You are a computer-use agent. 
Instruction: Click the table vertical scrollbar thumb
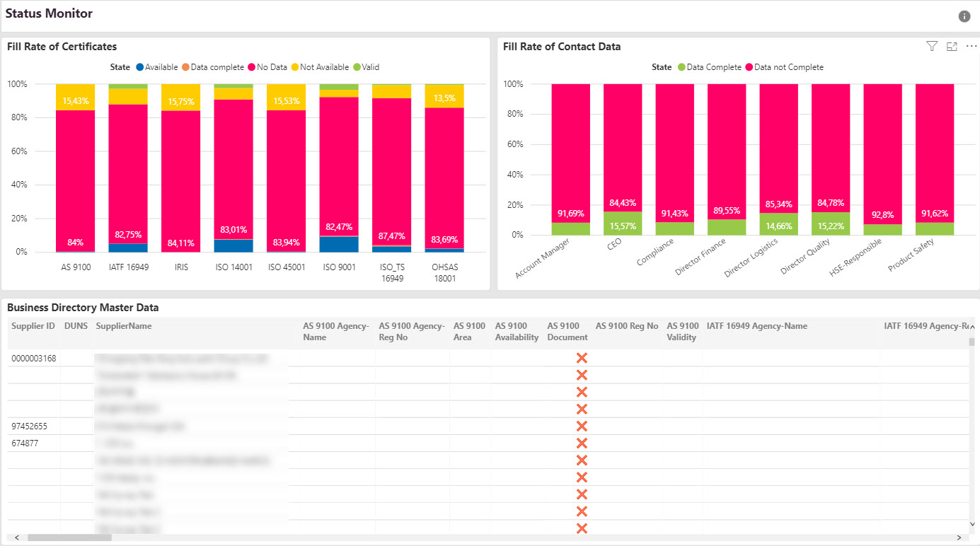[972, 342]
